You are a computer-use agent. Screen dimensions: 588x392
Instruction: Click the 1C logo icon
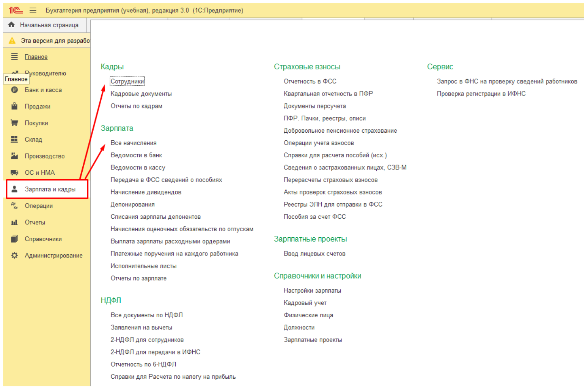tap(16, 11)
